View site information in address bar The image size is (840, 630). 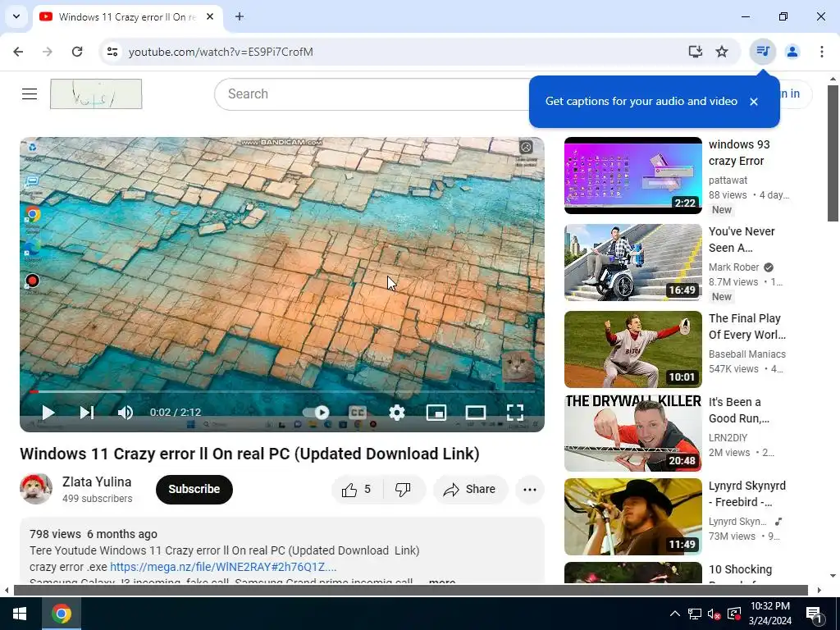(x=112, y=52)
